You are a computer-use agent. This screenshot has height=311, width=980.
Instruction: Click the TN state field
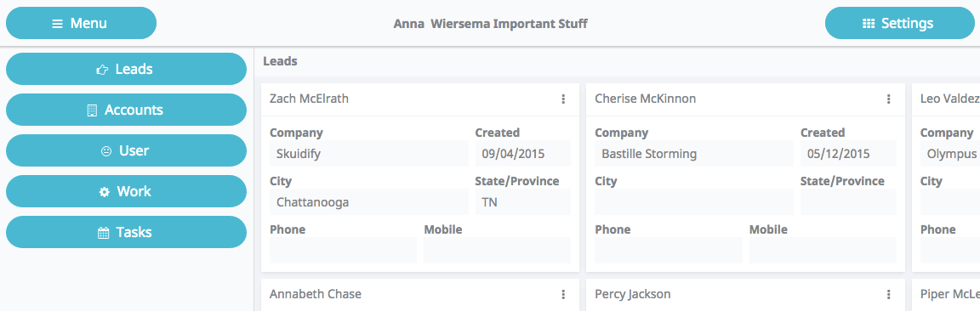pyautogui.click(x=523, y=202)
